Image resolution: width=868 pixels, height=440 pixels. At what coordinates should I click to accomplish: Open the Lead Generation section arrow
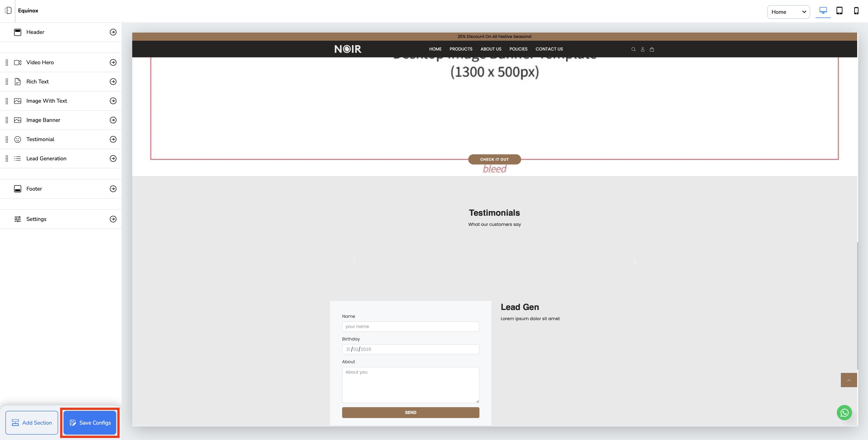[x=113, y=158]
